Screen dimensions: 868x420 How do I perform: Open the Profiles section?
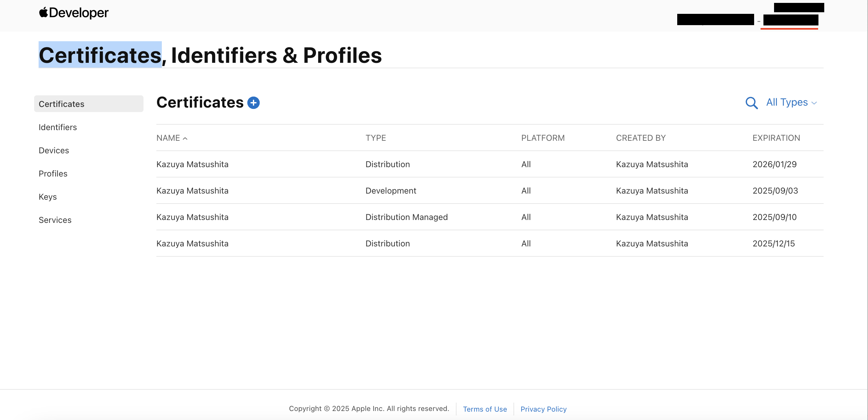(53, 173)
